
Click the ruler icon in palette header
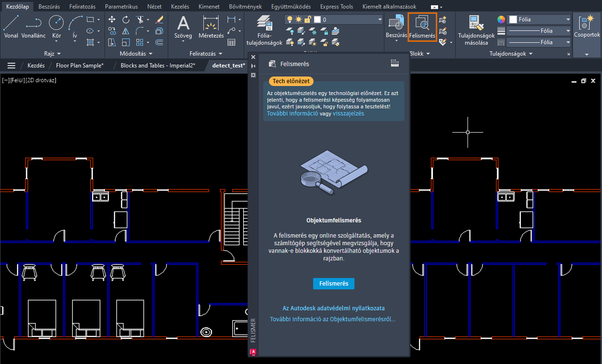tap(394, 64)
